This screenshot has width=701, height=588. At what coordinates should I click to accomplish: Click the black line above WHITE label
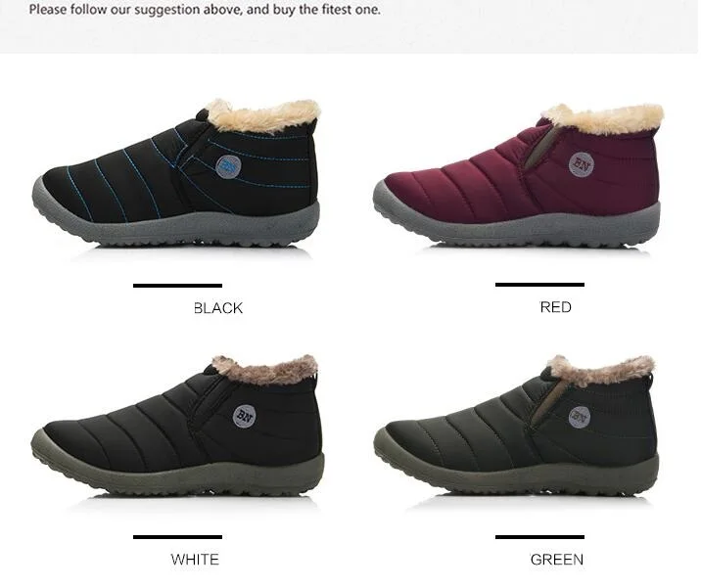coord(177,537)
